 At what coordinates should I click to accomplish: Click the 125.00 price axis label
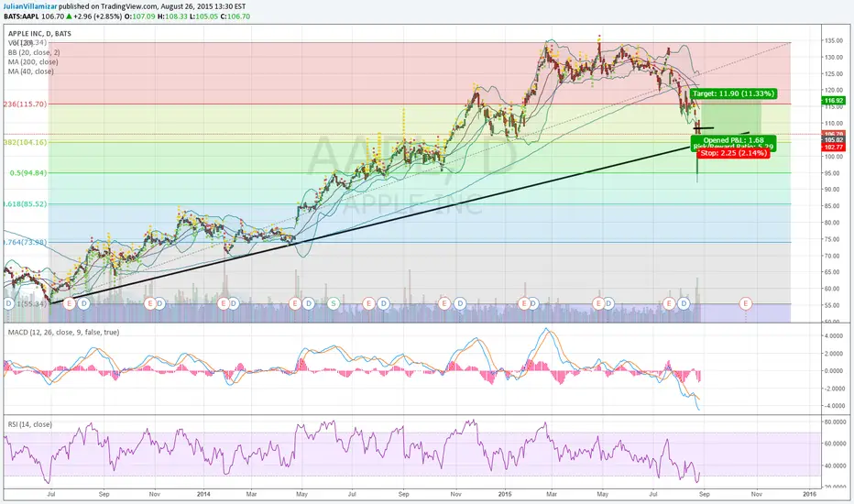tap(835, 73)
